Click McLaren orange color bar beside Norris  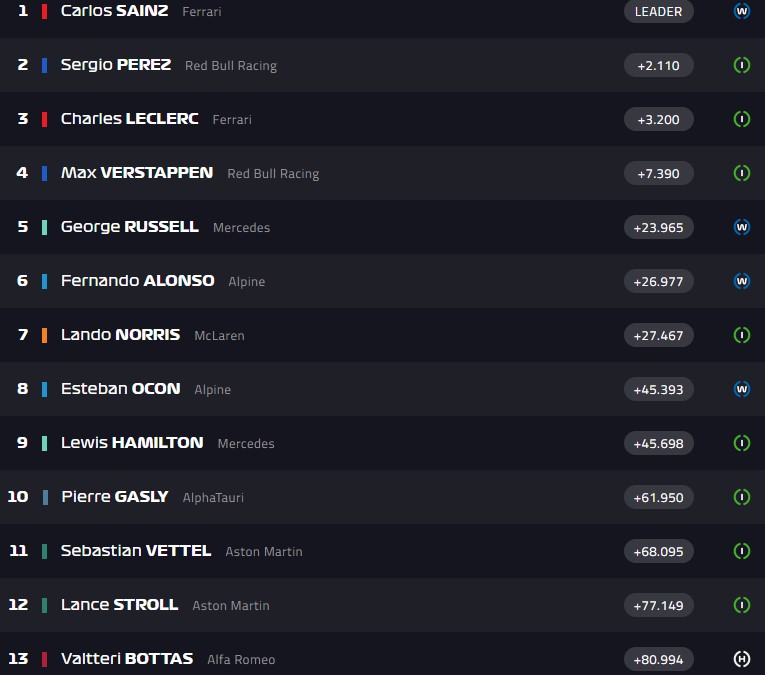coord(44,335)
